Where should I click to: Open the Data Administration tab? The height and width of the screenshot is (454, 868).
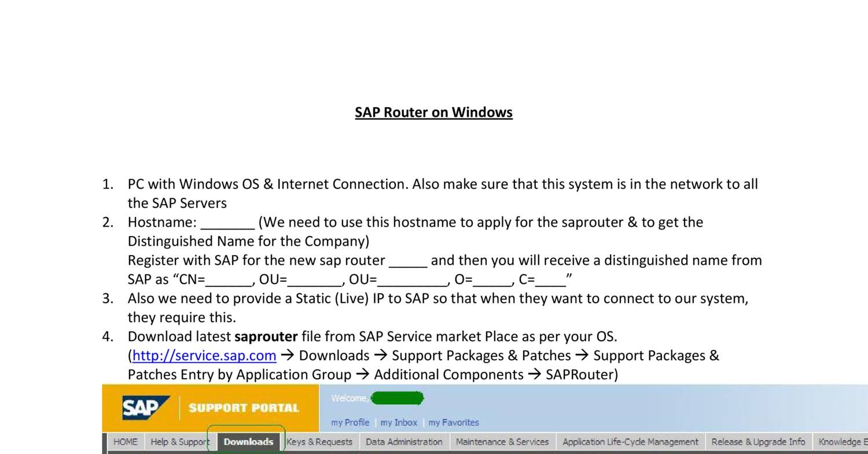404,441
